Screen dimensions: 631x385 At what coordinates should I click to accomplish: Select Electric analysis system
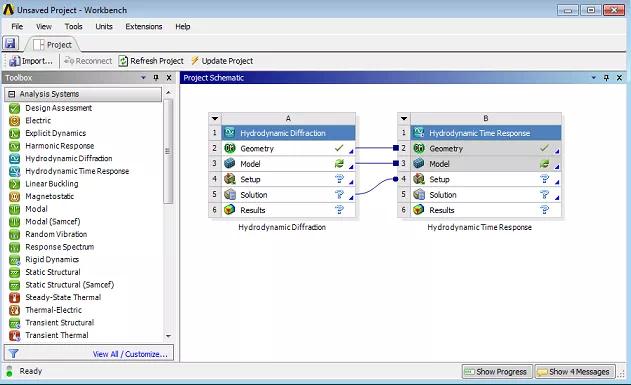tap(30, 120)
